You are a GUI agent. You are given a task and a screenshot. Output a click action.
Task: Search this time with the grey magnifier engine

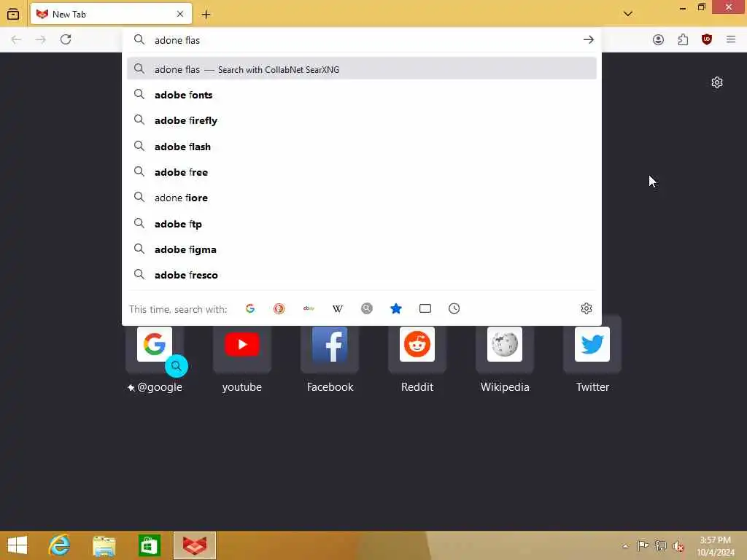[x=367, y=308]
